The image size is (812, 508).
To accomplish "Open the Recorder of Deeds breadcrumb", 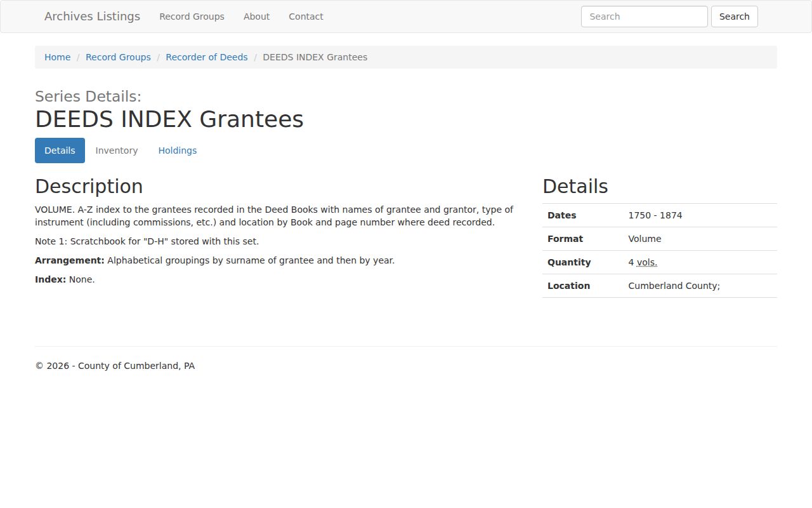I will coord(207,57).
